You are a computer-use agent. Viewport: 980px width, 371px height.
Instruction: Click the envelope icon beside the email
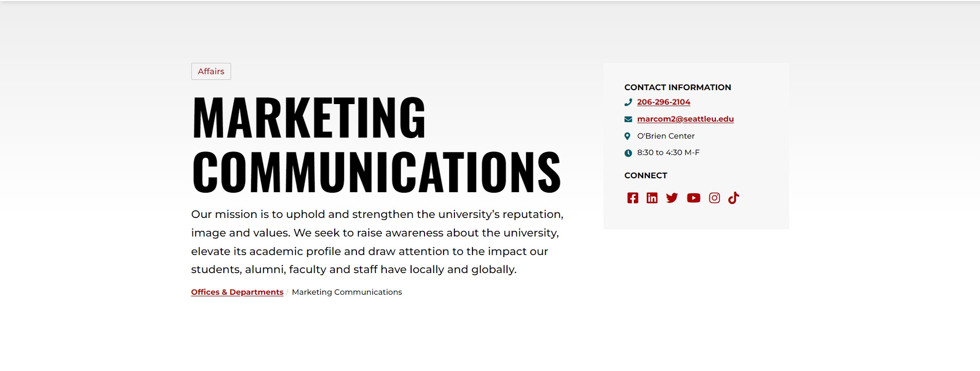(628, 119)
